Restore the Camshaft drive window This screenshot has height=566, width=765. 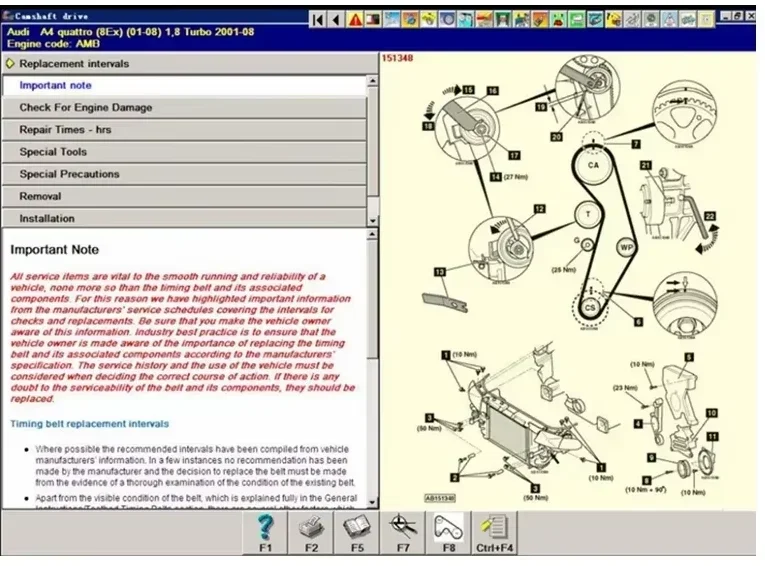click(738, 16)
